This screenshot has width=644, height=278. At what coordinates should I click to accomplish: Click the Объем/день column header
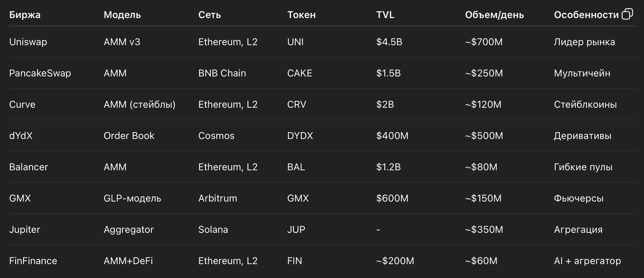click(494, 15)
